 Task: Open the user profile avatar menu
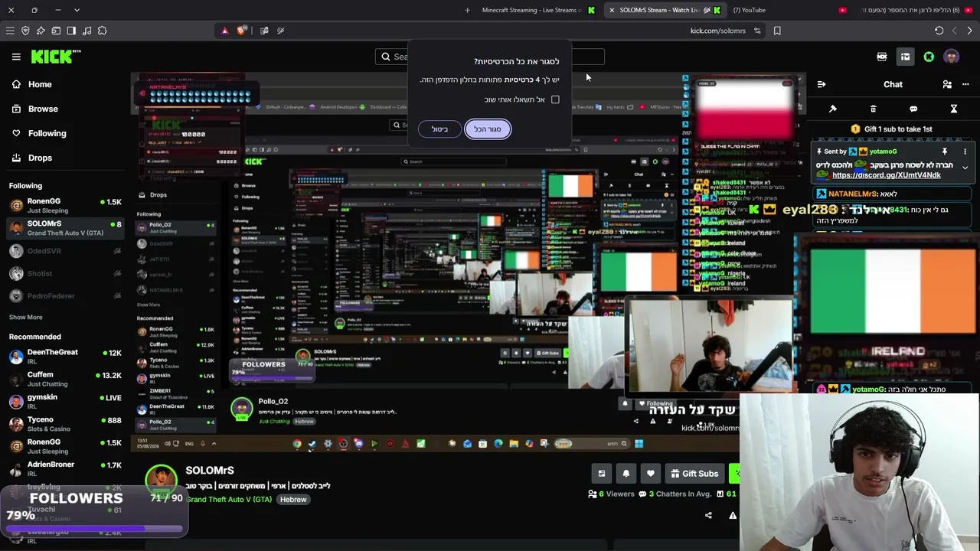click(952, 57)
